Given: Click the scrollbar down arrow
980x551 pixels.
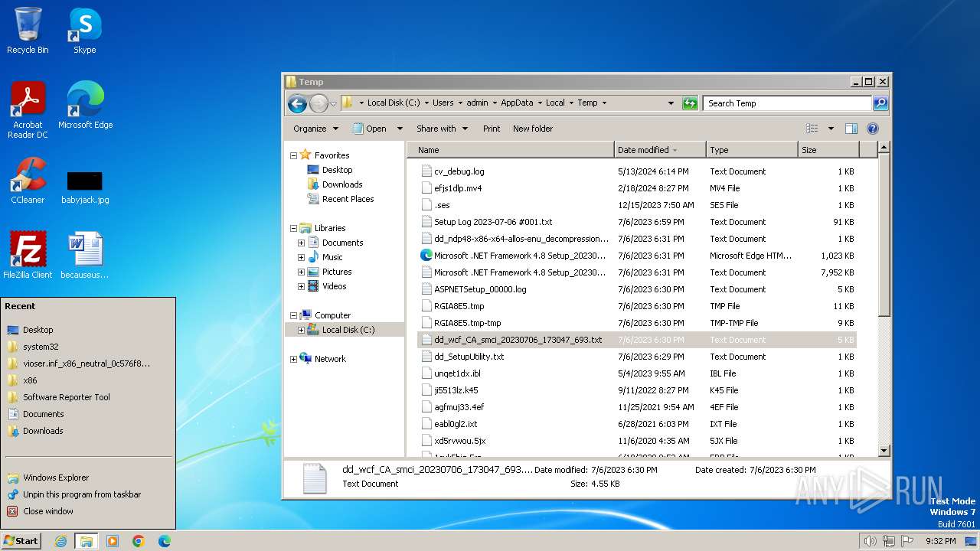Looking at the screenshot, I should tap(884, 451).
